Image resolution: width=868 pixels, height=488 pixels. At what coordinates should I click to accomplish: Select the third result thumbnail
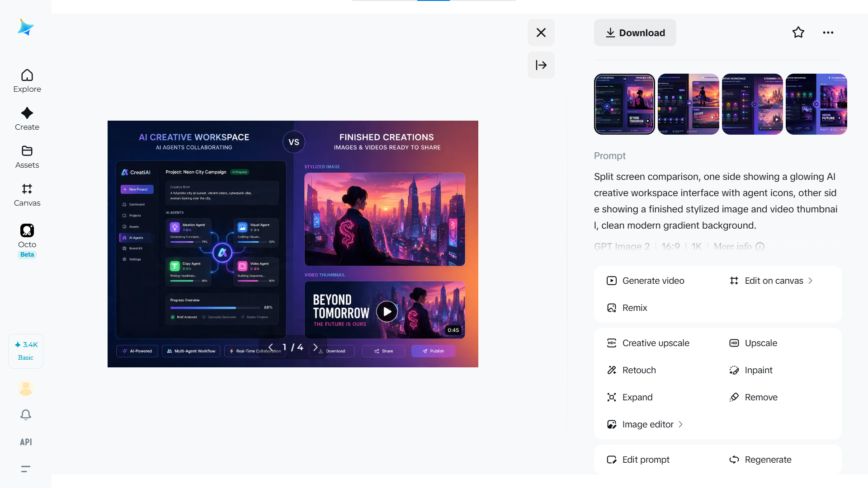coord(752,104)
